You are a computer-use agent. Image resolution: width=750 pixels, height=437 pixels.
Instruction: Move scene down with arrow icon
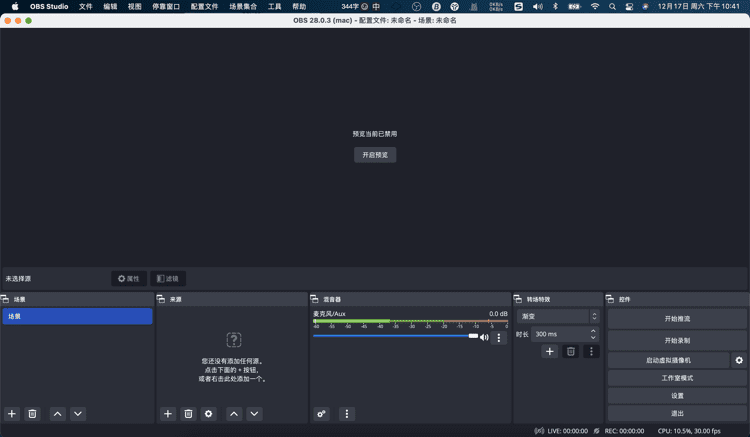pyautogui.click(x=78, y=414)
